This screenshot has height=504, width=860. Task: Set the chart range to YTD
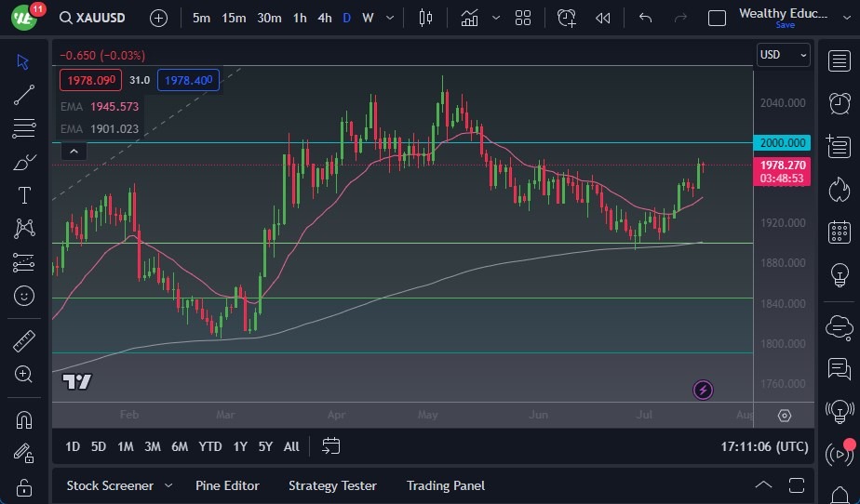[x=210, y=446]
